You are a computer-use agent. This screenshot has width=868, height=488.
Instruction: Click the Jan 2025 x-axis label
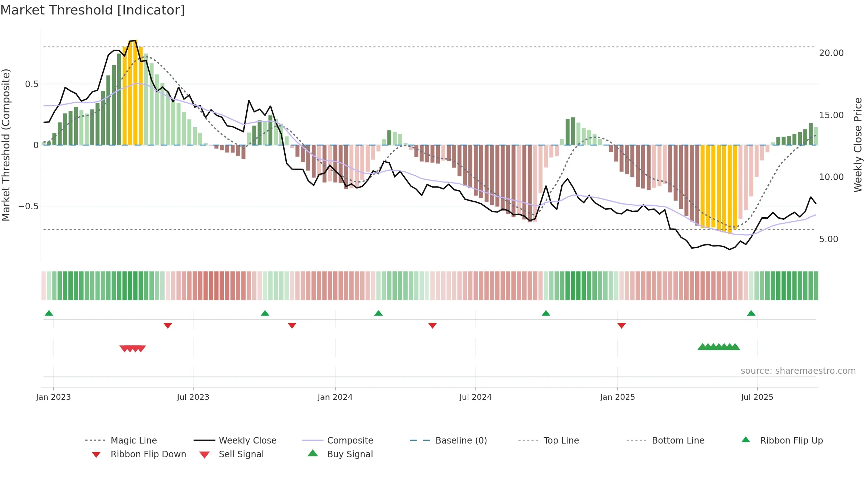pyautogui.click(x=617, y=397)
